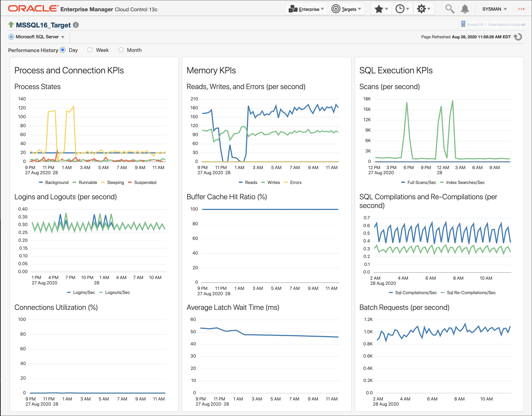Click the page refresh icon
This screenshot has width=532, height=416.
tap(518, 37)
